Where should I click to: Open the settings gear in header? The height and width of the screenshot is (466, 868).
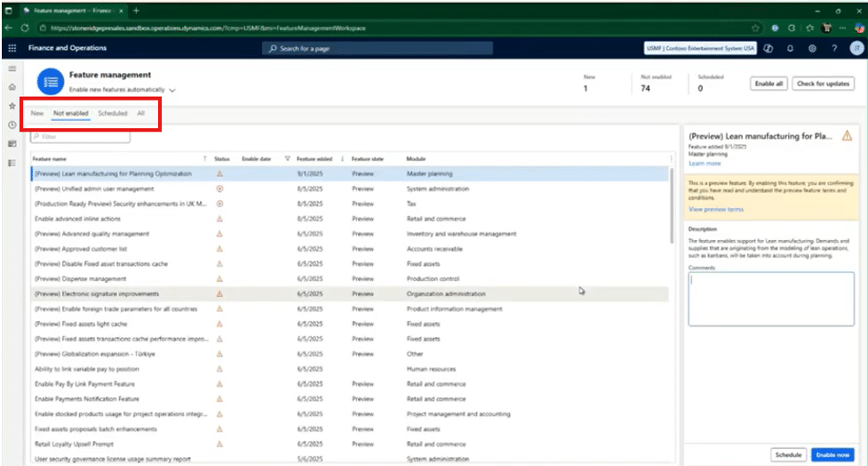812,48
